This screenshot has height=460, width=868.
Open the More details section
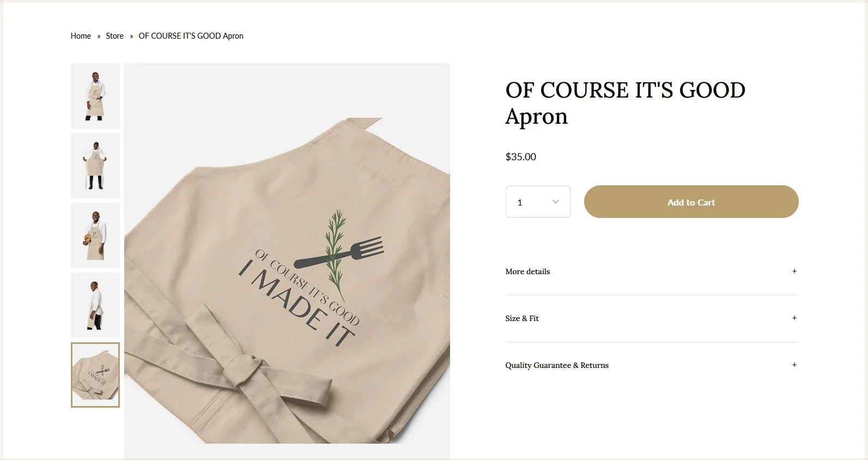(652, 271)
